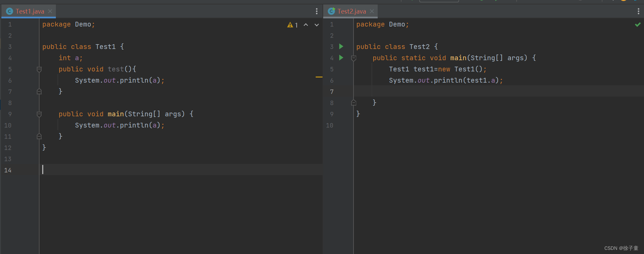Click the 'test' method name in Test1
Screen dimensions: 644x254
(x=116, y=69)
